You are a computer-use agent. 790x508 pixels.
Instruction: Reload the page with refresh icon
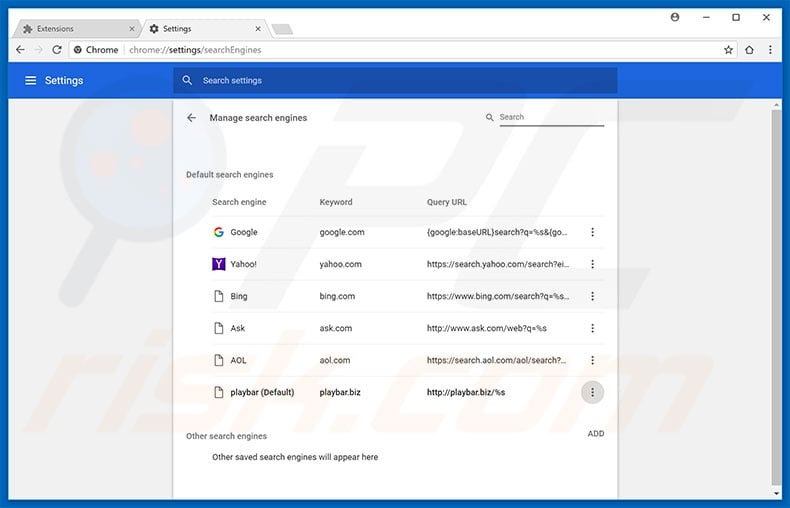point(57,50)
